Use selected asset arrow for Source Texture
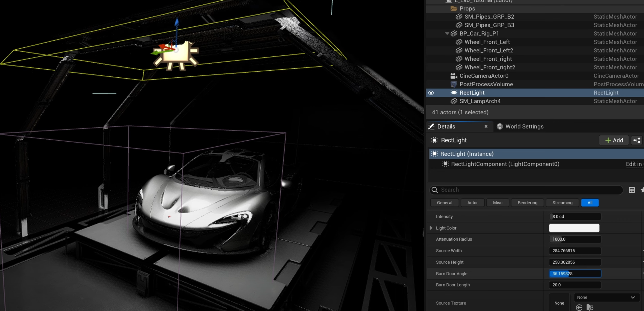This screenshot has width=644, height=311. point(579,307)
